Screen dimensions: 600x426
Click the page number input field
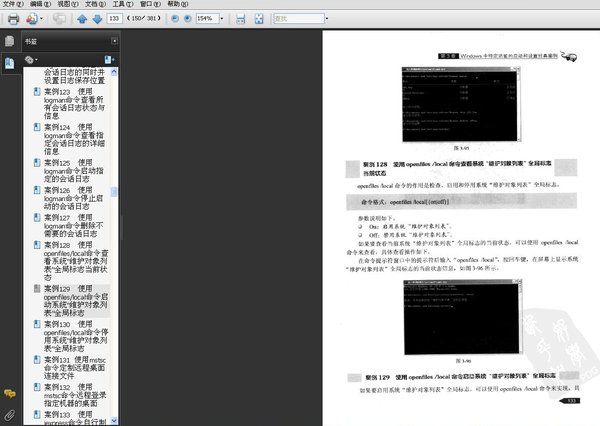(114, 18)
